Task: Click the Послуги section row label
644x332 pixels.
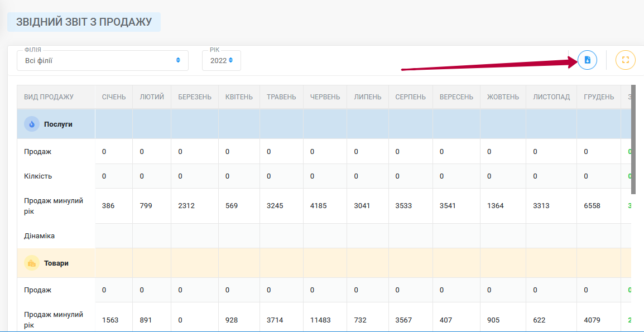Action: tap(58, 124)
